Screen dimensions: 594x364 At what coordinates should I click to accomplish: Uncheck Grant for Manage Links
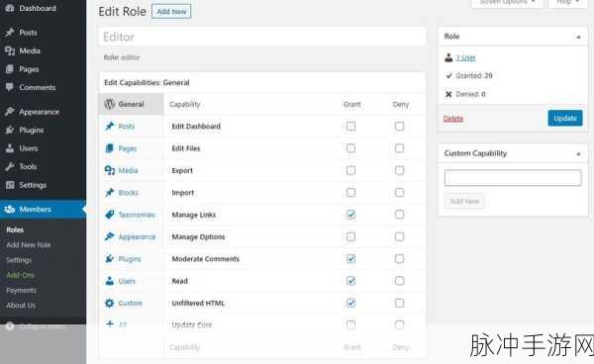(x=351, y=215)
